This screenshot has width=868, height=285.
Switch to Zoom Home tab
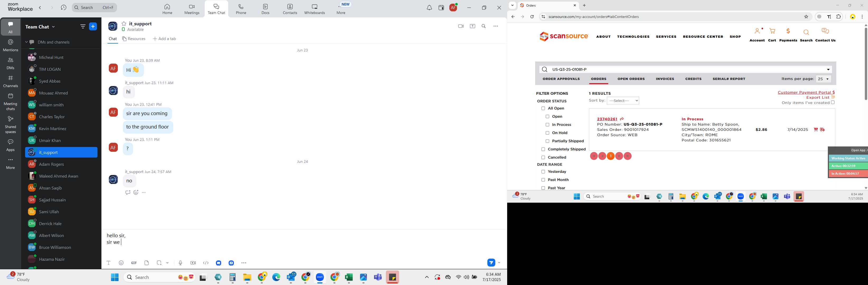(167, 9)
